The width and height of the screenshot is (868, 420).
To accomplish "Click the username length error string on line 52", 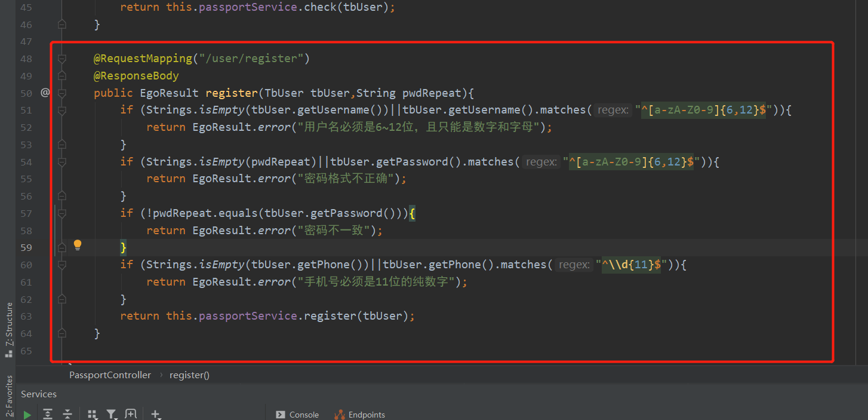I will coord(419,127).
